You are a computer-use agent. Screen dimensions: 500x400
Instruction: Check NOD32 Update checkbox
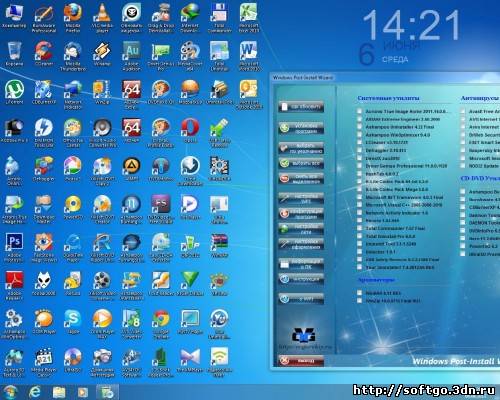coord(463,166)
